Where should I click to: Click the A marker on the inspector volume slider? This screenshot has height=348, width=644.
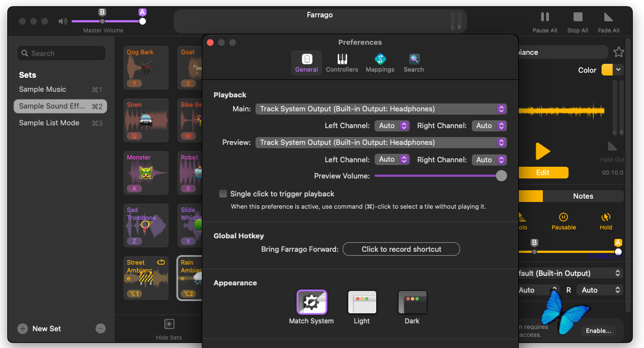click(618, 242)
